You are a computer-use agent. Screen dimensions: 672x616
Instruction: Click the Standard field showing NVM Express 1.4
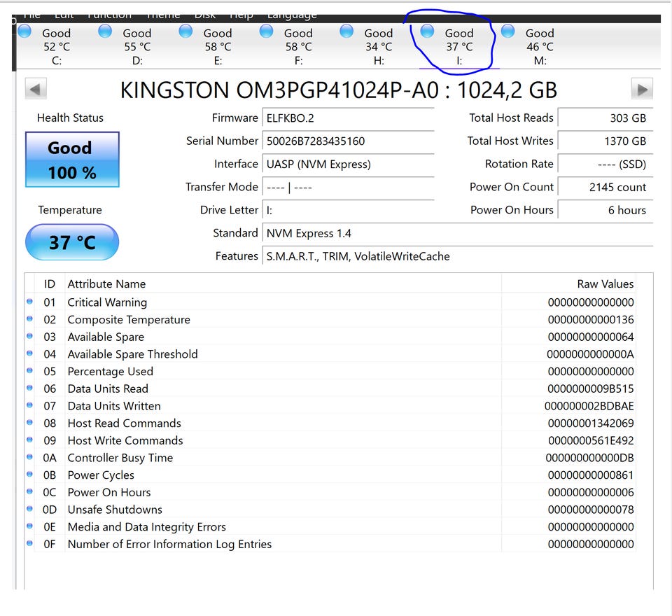(x=458, y=234)
